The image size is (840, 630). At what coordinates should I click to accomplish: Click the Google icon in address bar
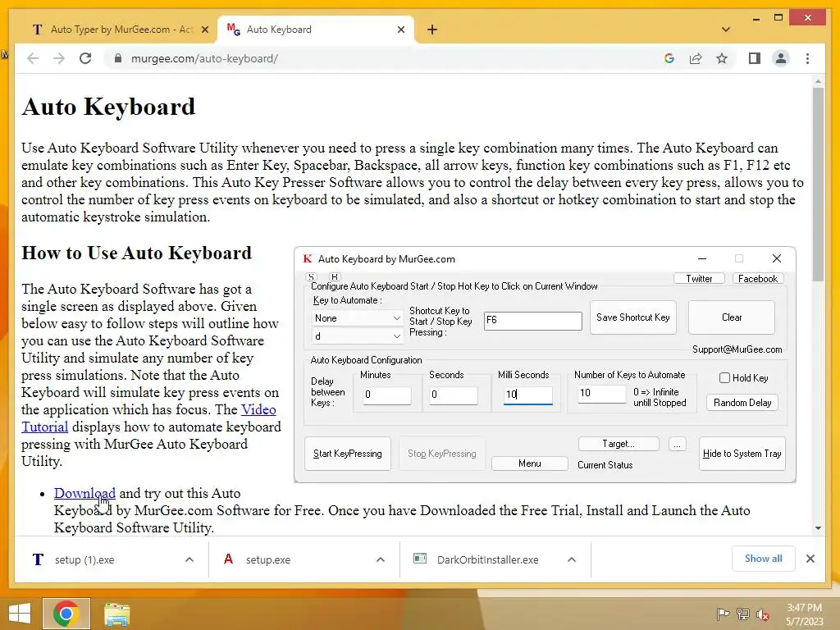[669, 58]
